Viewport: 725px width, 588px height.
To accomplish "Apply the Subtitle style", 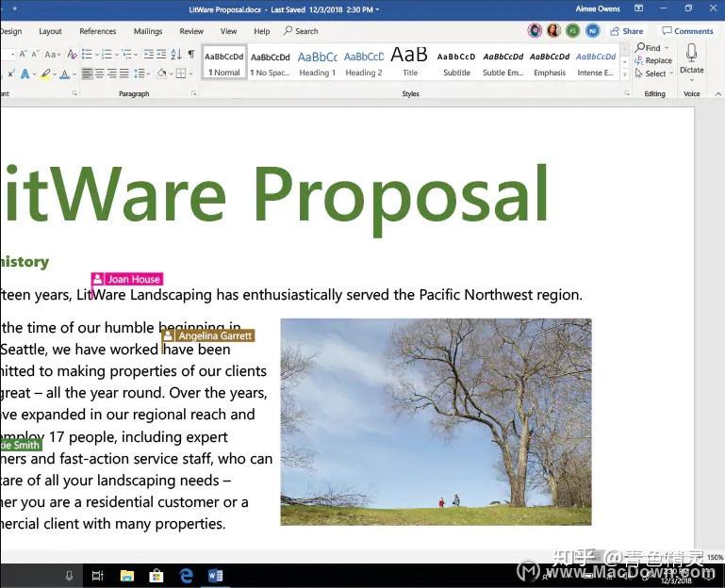I will (x=456, y=63).
